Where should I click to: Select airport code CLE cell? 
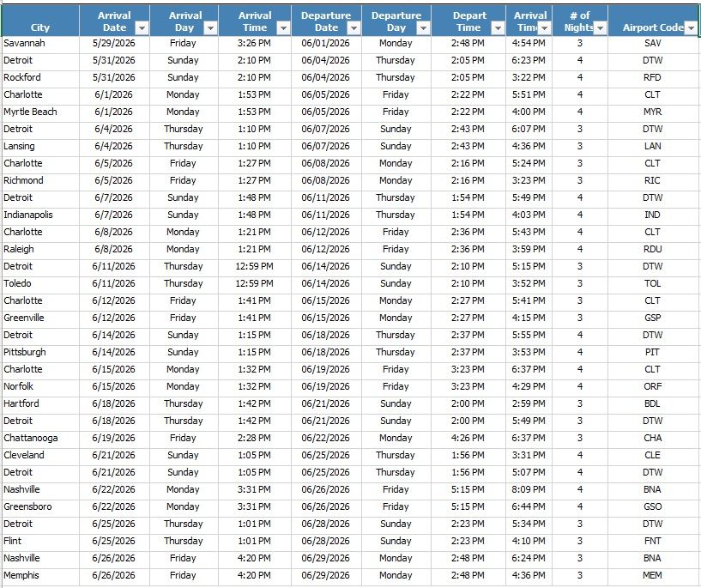(653, 455)
